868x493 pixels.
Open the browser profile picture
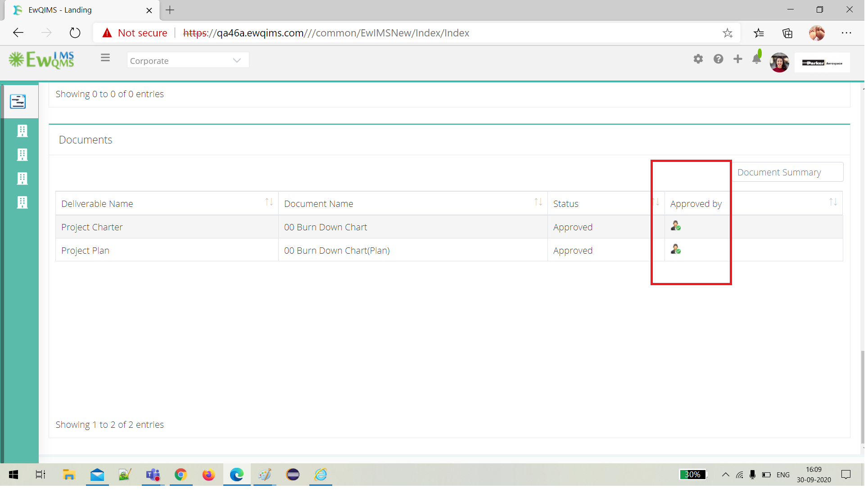817,33
